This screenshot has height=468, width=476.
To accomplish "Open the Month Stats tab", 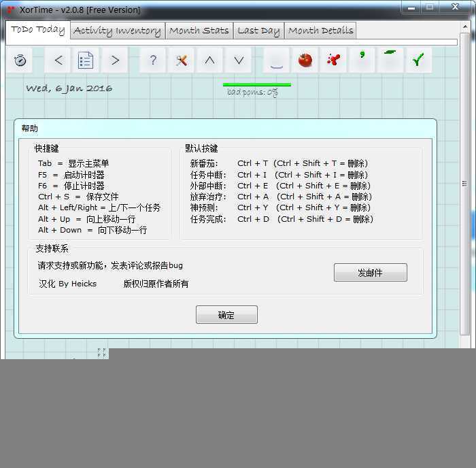I will tap(199, 31).
